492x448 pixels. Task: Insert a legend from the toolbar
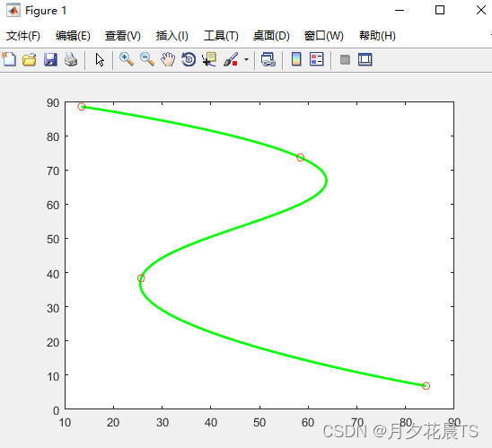[x=316, y=59]
